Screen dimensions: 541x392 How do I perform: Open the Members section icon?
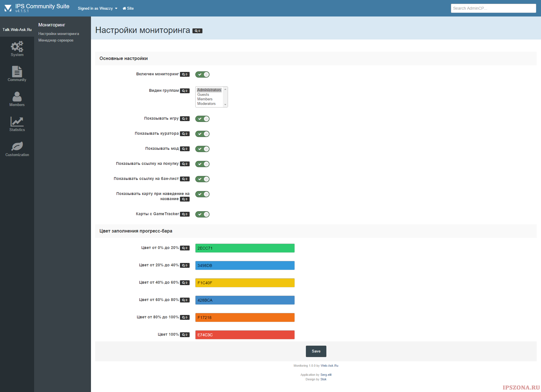(x=17, y=97)
